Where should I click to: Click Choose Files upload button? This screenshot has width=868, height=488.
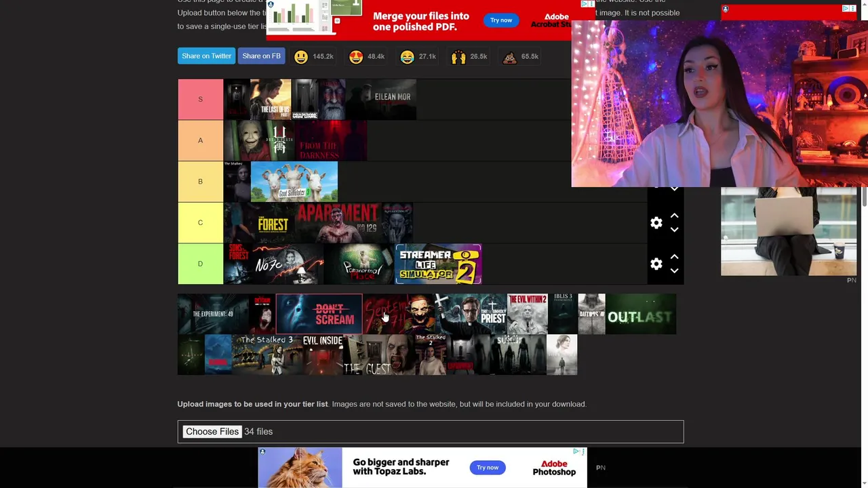(212, 432)
